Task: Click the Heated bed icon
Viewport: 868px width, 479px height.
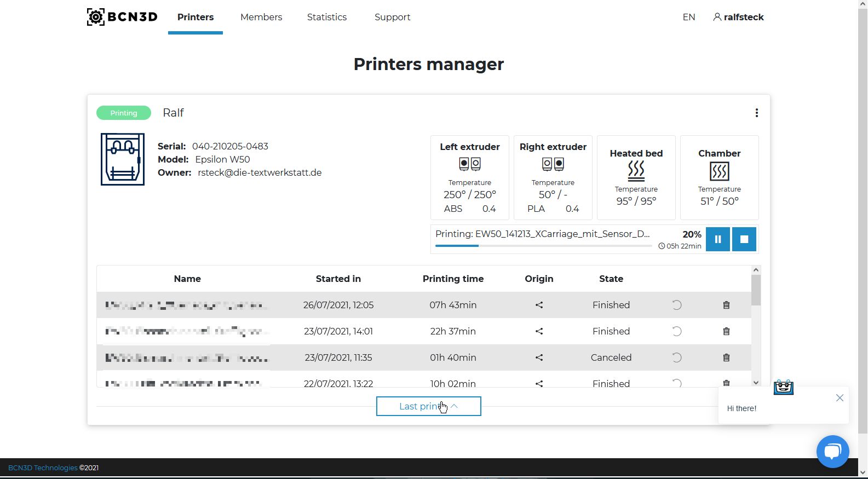Action: click(636, 171)
